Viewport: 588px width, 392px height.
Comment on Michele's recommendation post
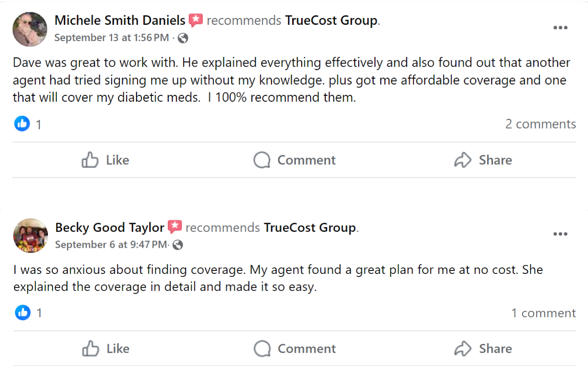click(x=294, y=160)
